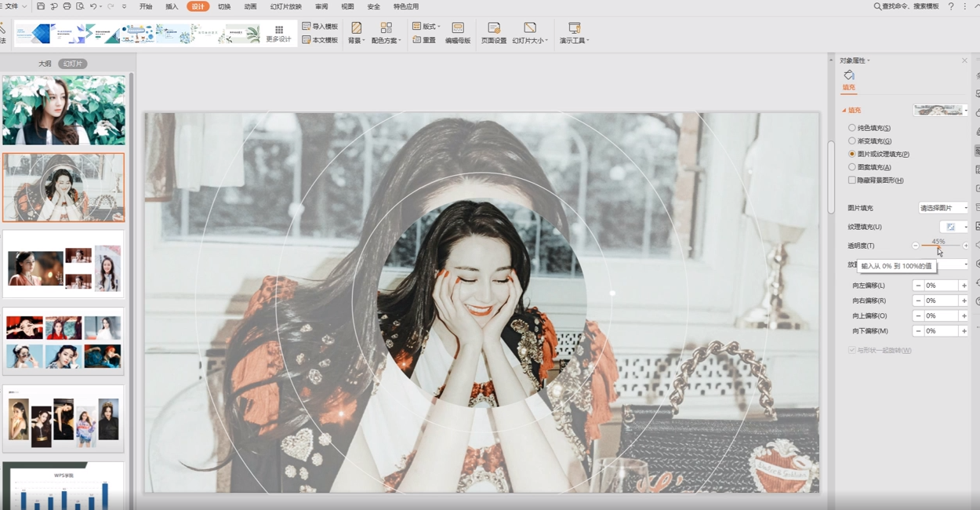Click the search magnifier icon for 查找命令
The height and width of the screenshot is (510, 980).
[877, 6]
